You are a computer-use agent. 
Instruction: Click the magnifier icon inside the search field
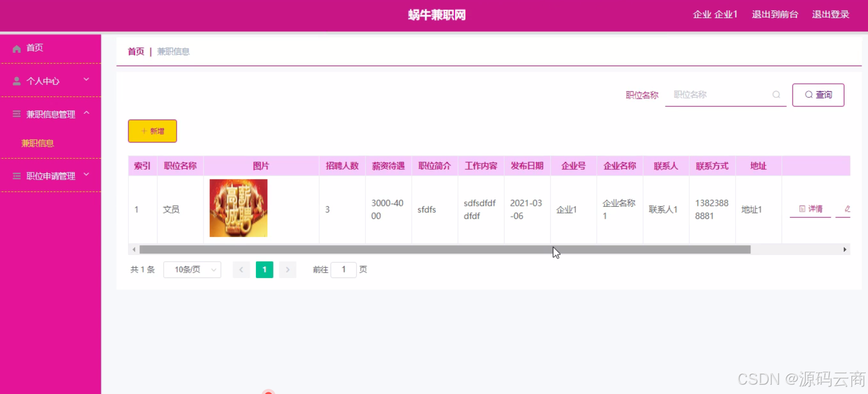point(776,95)
